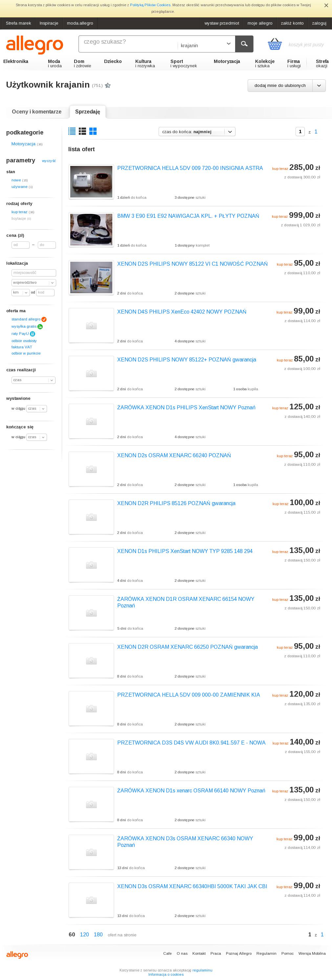The width and height of the screenshot is (332, 980).
Task: Switch to list with thumbnails view
Action: tap(82, 131)
